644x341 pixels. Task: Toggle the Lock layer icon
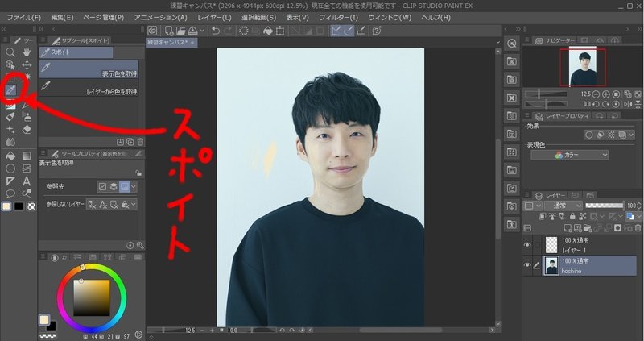click(x=572, y=216)
